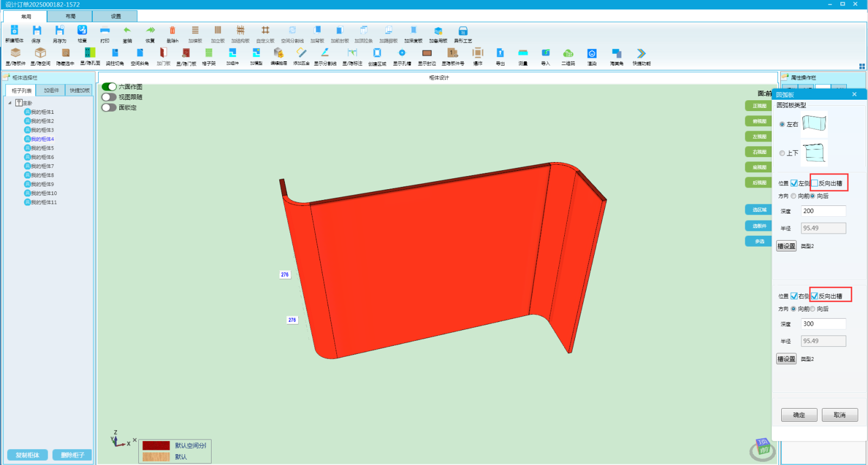Click the 异形工艺 icon
The width and height of the screenshot is (868, 465).
463,31
